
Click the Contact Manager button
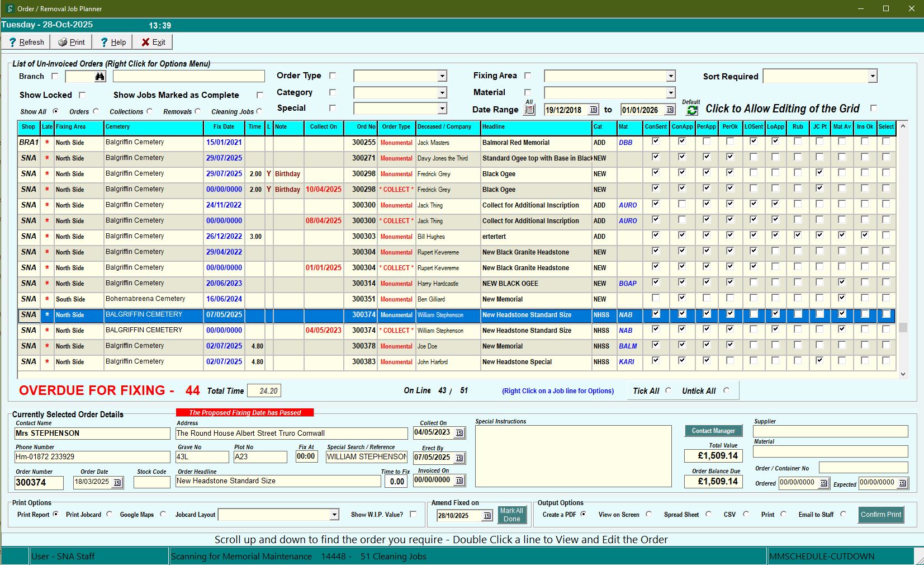click(x=713, y=431)
